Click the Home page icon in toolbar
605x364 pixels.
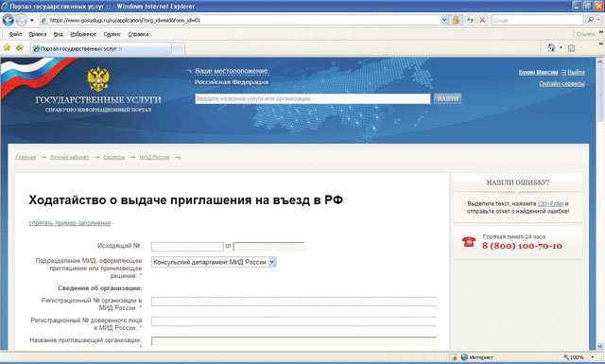click(x=551, y=48)
